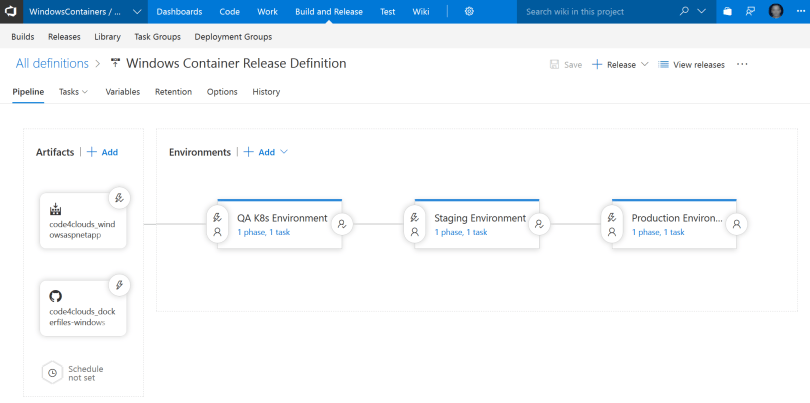Open more actions ellipsis next to View releases
This screenshot has width=810, height=403.
(742, 64)
